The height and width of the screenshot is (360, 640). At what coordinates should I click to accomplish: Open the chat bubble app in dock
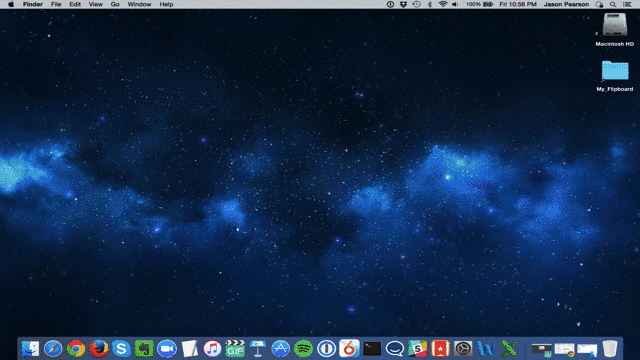(395, 349)
